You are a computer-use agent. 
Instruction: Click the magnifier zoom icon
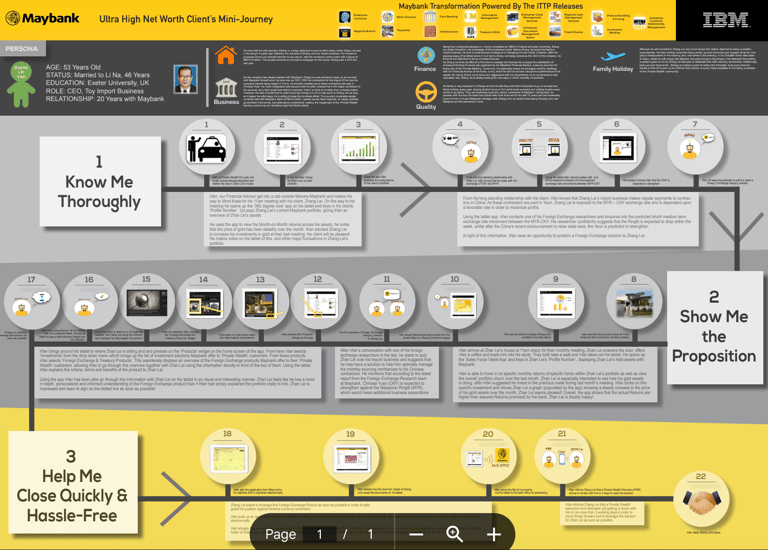pyautogui.click(x=455, y=534)
